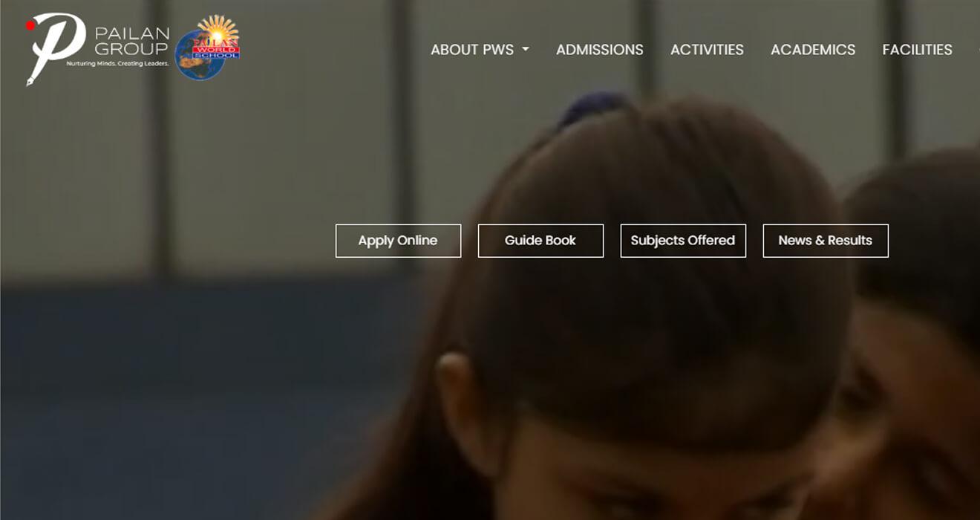Click the sun emblem above the globe
The width and height of the screenshot is (980, 520).
218,31
